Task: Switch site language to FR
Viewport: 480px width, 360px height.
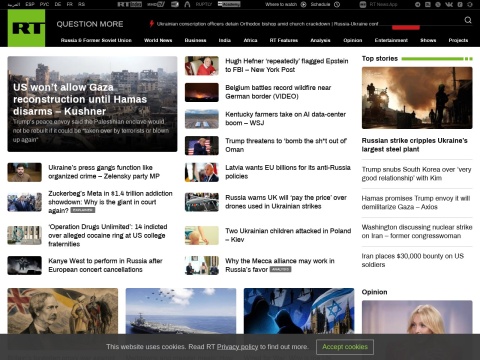Action: tap(70, 4)
